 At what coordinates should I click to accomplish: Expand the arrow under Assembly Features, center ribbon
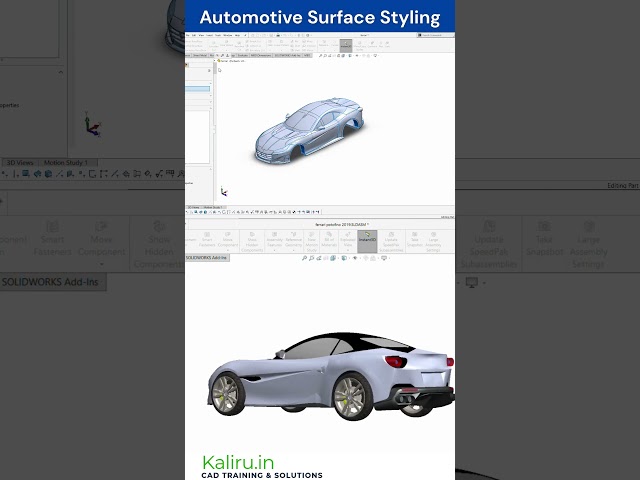click(274, 250)
